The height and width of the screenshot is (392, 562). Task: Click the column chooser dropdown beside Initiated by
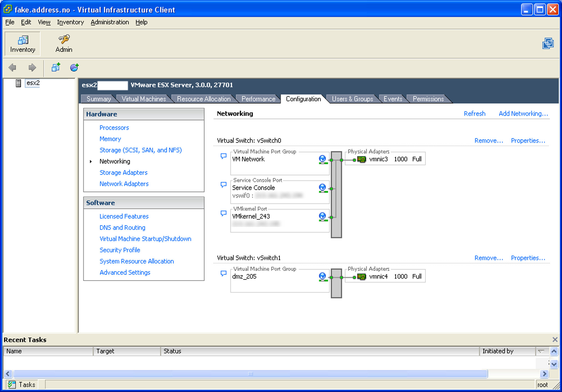click(541, 351)
